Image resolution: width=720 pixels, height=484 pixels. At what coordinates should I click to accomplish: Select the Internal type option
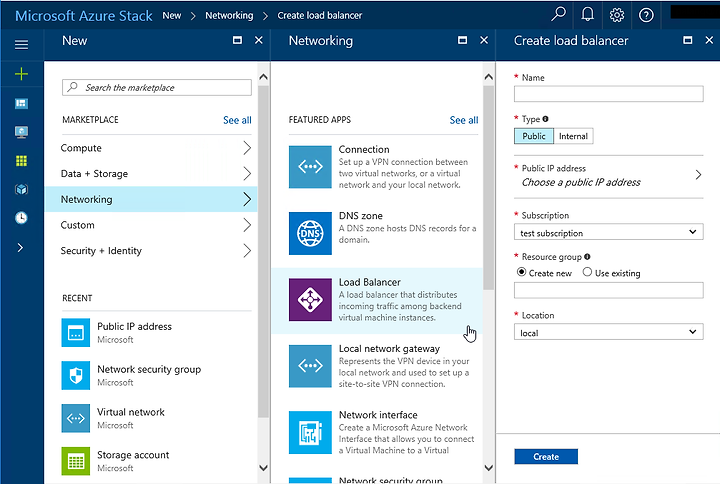(574, 136)
